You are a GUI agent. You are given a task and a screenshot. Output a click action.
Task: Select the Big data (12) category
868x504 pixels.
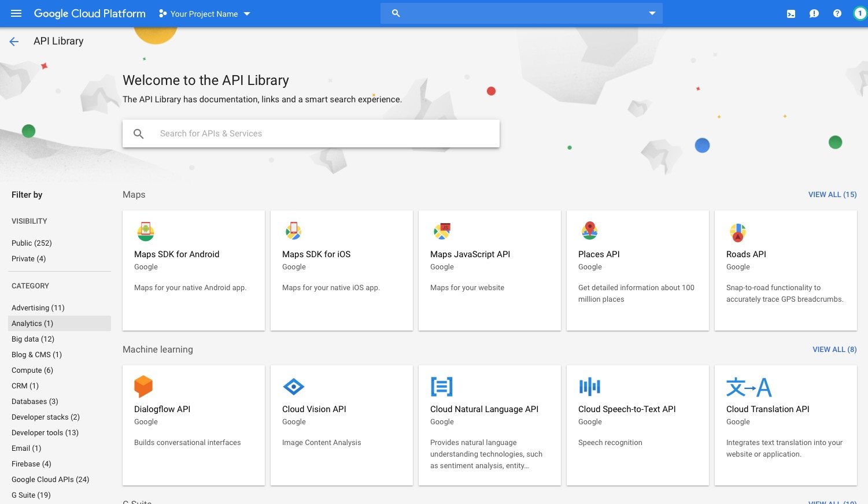(x=33, y=339)
